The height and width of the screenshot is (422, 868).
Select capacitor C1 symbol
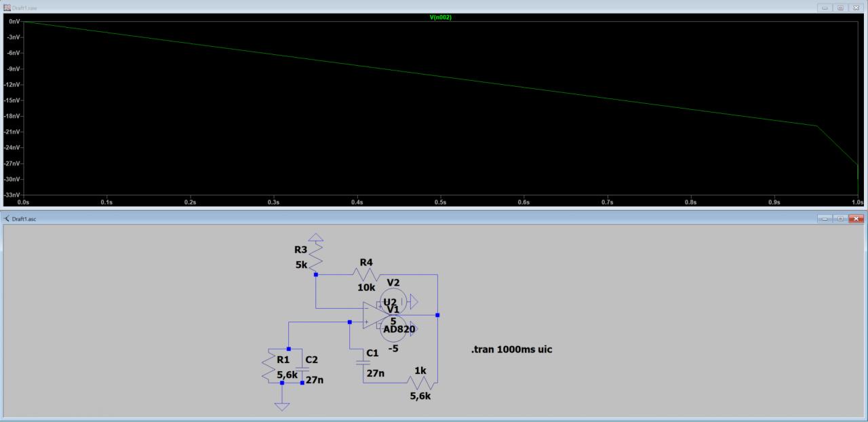tap(363, 363)
